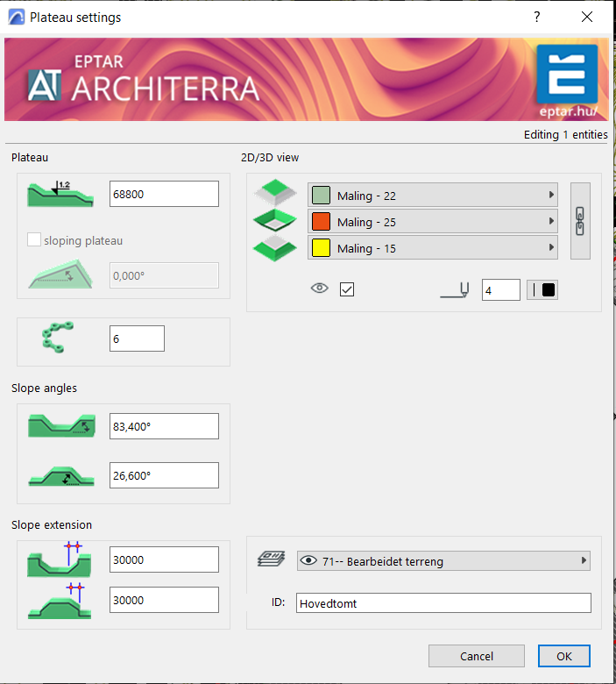The height and width of the screenshot is (684, 616).
Task: Open the 71-- Bearbeidet terreng layer dropdown
Action: [x=443, y=561]
